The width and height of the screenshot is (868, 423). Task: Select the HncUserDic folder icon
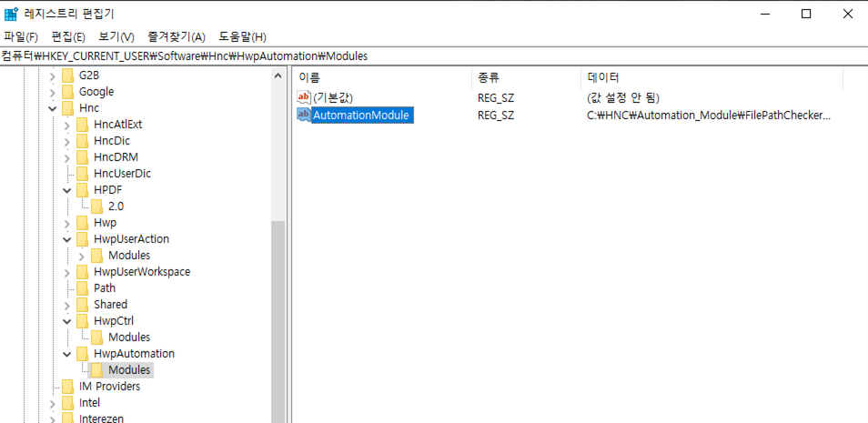click(x=83, y=174)
